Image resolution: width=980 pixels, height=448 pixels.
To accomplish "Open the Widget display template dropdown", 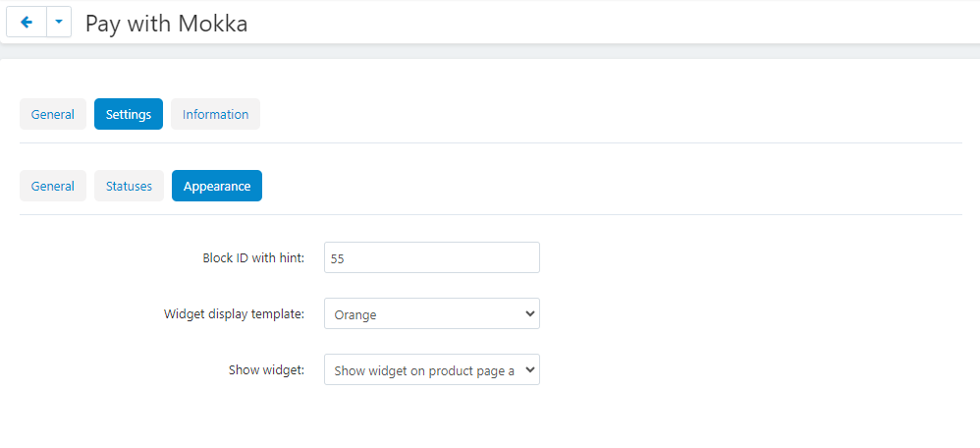I will (x=432, y=313).
